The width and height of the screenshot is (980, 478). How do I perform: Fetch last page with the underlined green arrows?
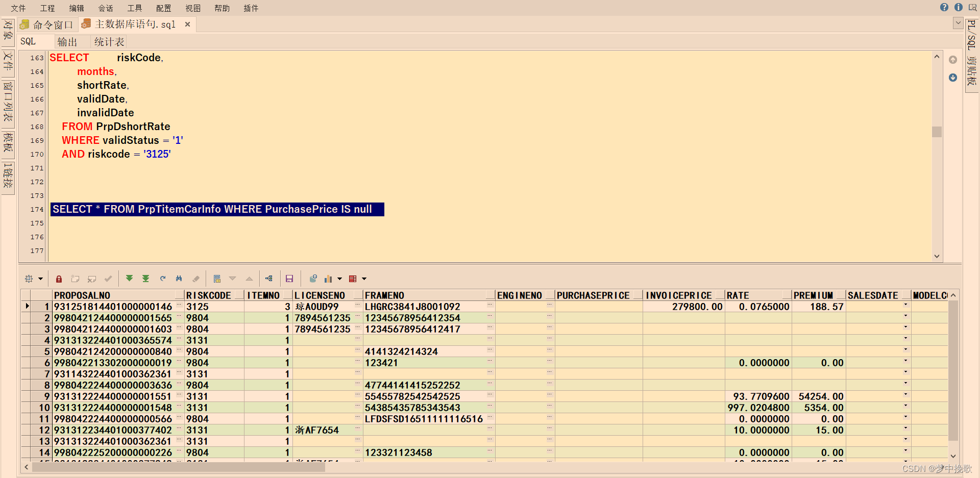click(146, 279)
